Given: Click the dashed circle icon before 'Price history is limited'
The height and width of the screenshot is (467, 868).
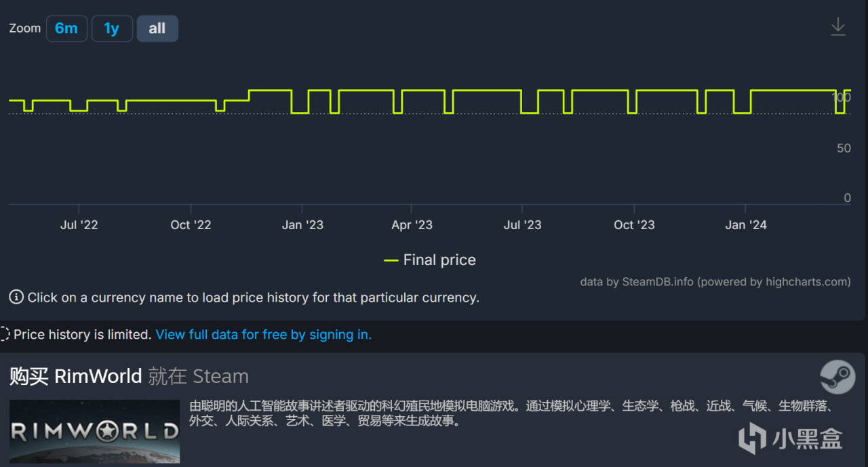Looking at the screenshot, I should click(5, 334).
